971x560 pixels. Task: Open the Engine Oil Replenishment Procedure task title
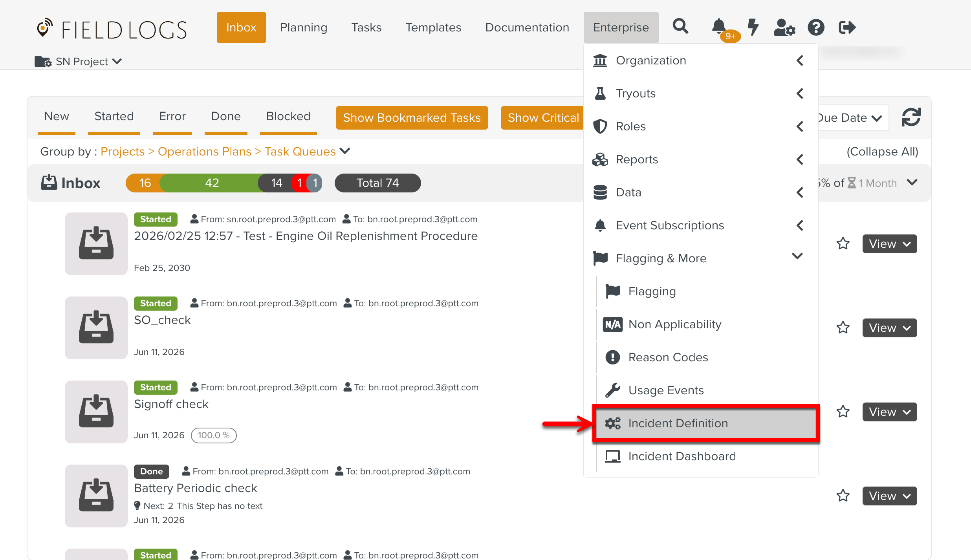pyautogui.click(x=306, y=236)
